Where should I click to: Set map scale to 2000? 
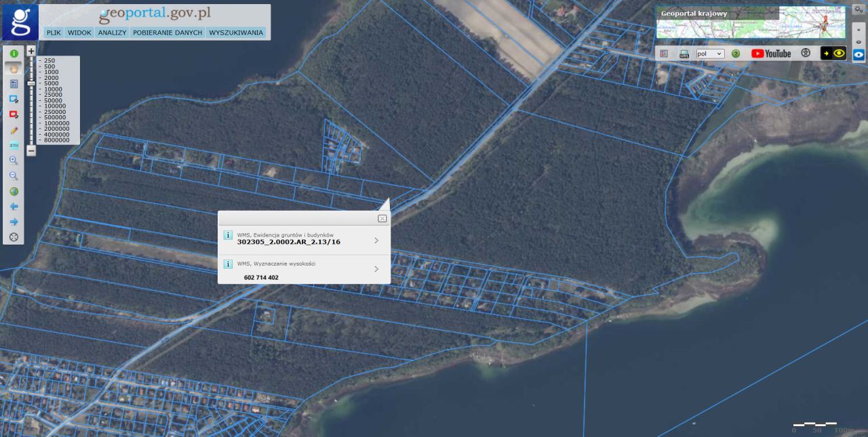51,78
